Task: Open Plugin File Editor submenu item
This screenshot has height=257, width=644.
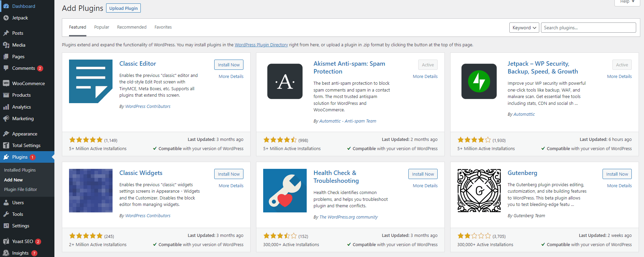Action: click(x=20, y=189)
